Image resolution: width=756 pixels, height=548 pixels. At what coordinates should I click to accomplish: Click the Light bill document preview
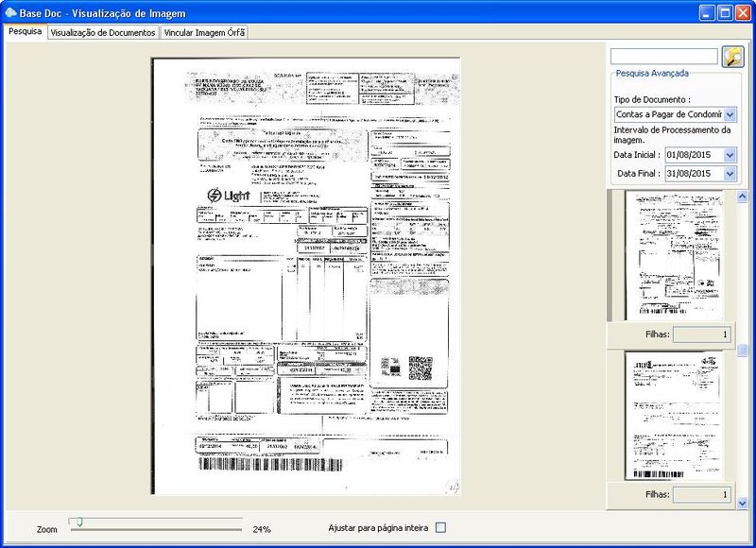[x=306, y=276]
